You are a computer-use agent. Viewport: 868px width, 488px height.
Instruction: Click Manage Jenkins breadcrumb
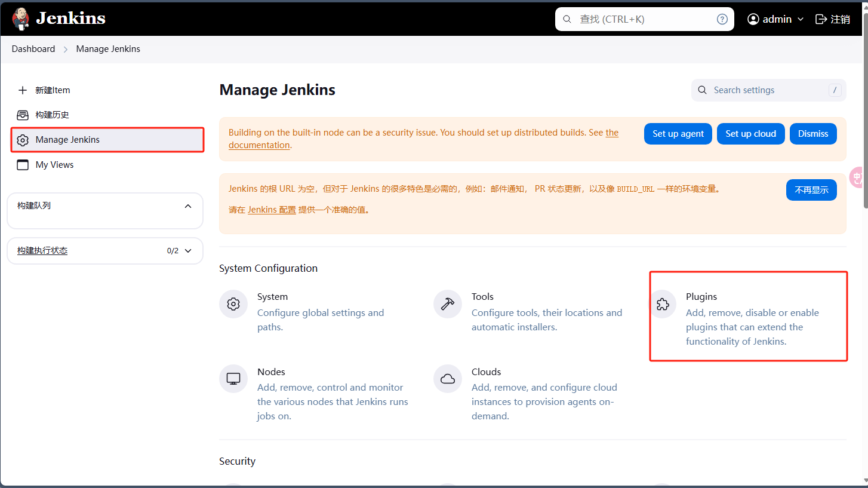click(108, 49)
